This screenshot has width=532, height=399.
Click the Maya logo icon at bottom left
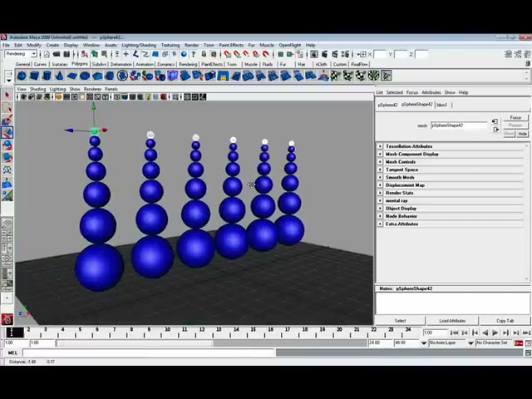pyautogui.click(x=7, y=319)
